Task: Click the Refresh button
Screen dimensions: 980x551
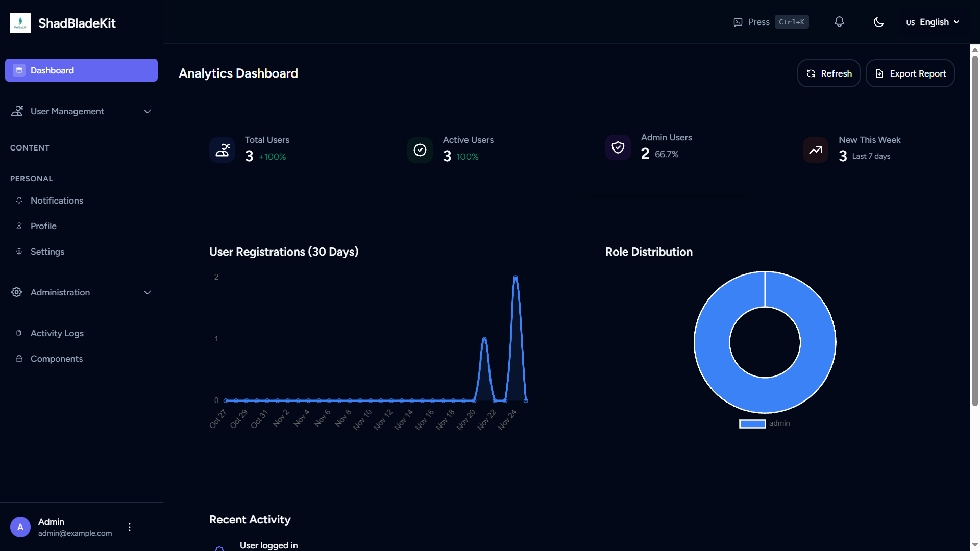Action: (x=828, y=73)
